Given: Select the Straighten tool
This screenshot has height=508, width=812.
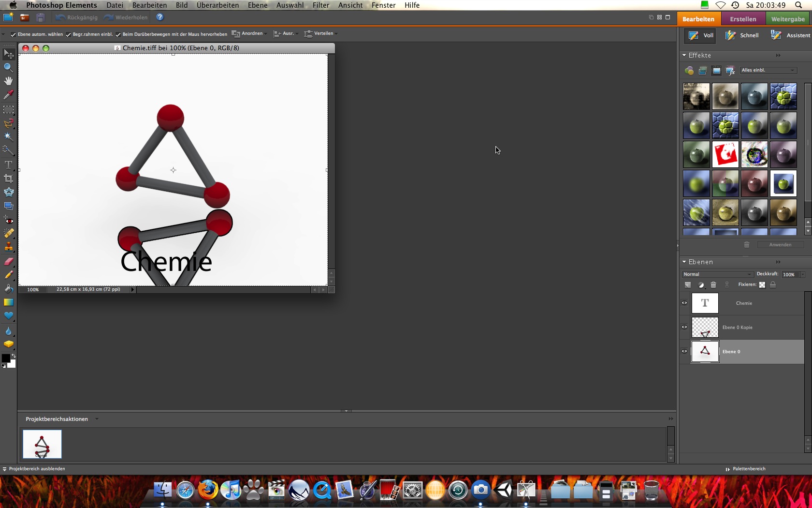Looking at the screenshot, I should tap(8, 206).
